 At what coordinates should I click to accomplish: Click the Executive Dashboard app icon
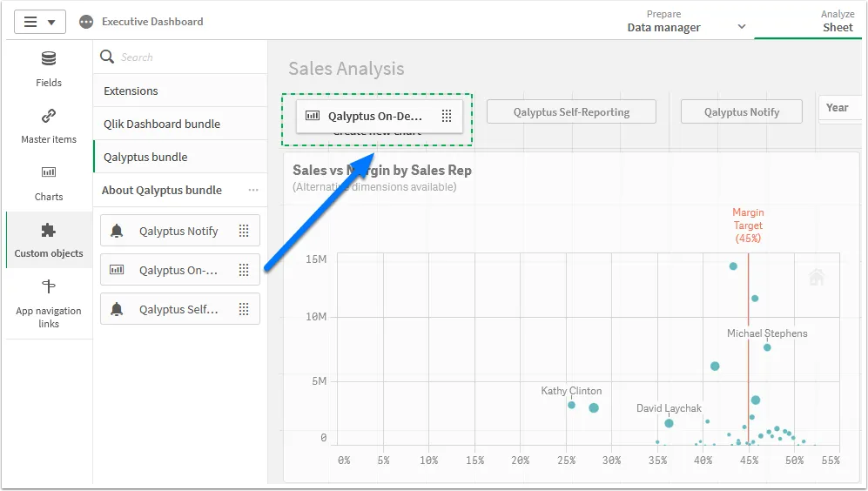click(86, 22)
